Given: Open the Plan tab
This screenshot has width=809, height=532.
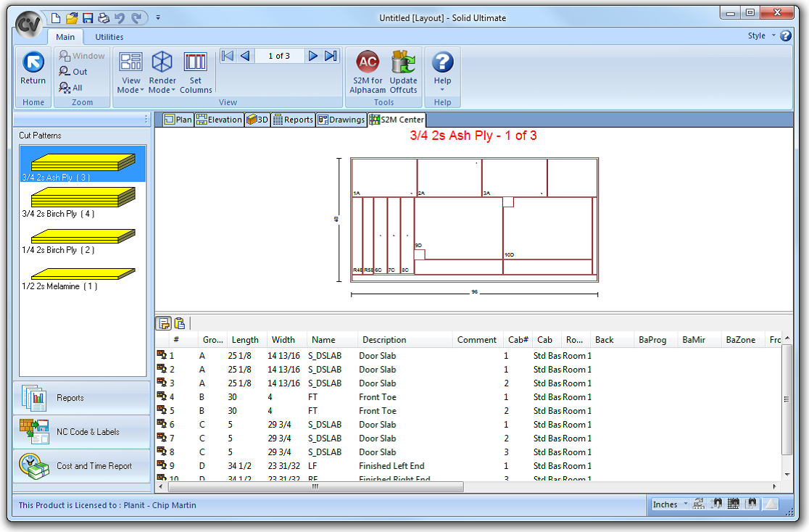Looking at the screenshot, I should 178,120.
